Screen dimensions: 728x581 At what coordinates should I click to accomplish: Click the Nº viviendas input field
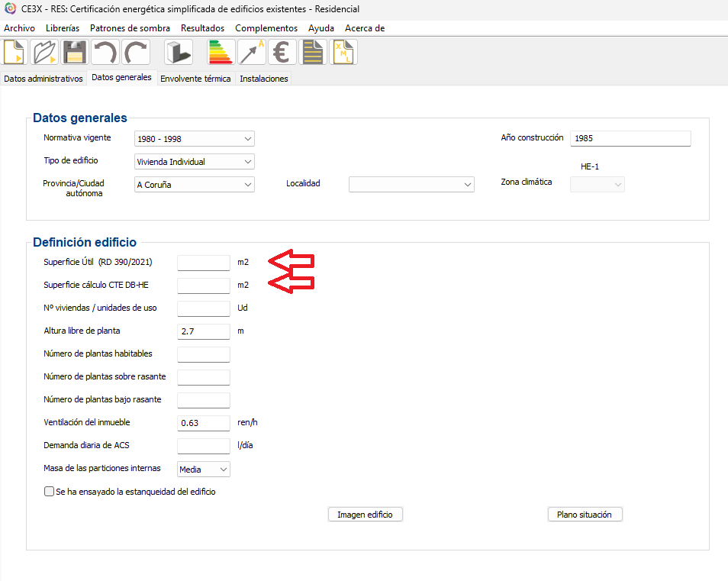click(204, 308)
